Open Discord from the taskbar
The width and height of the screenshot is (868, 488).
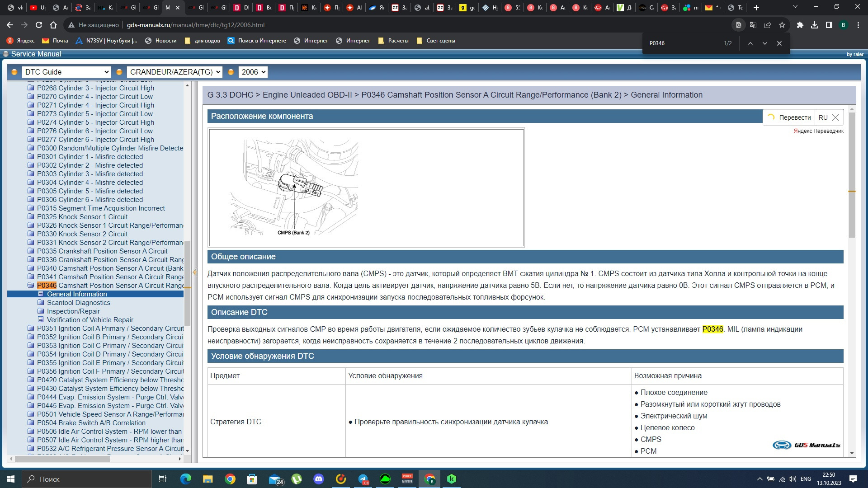tap(319, 479)
